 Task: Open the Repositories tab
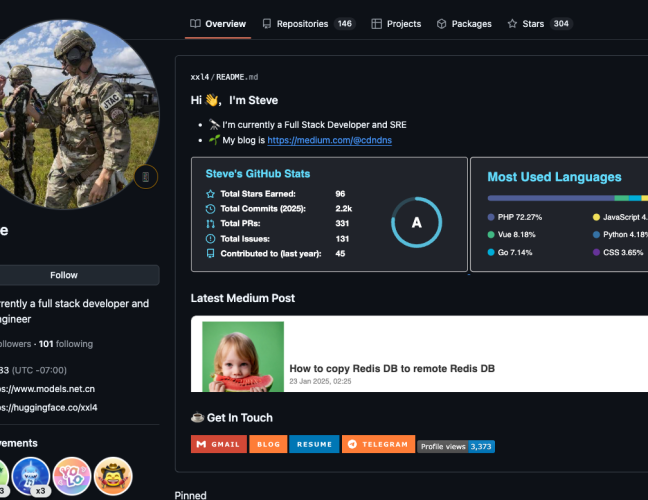click(x=306, y=24)
